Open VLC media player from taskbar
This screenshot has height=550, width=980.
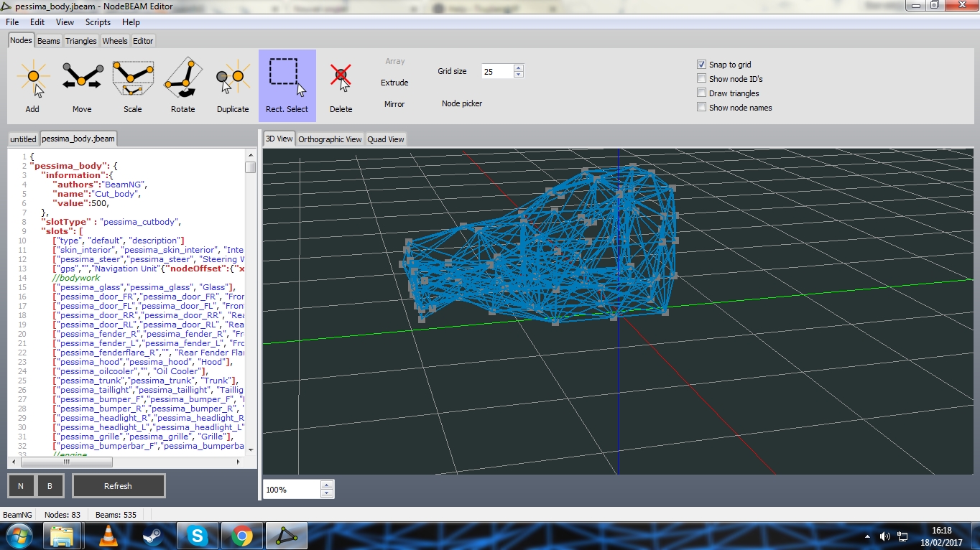[x=108, y=536]
